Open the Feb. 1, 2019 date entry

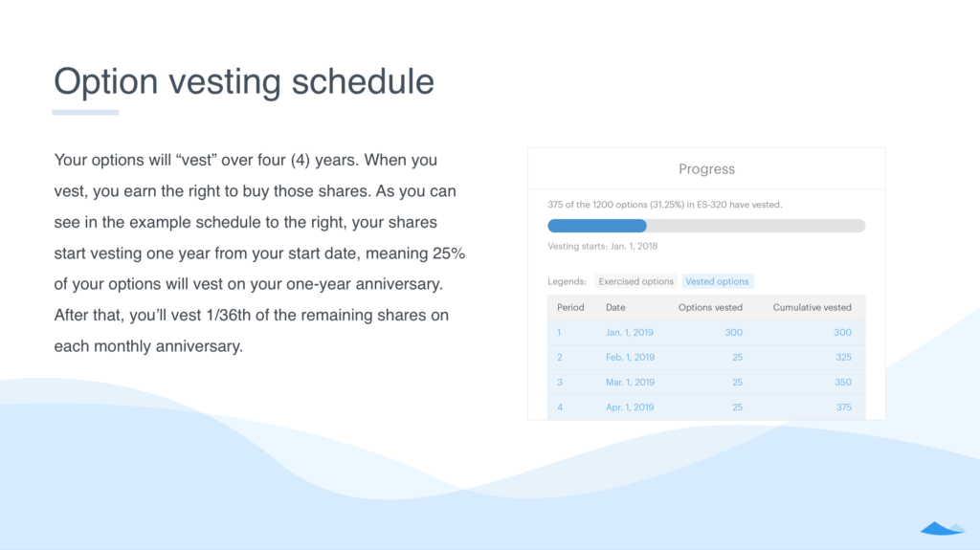(x=630, y=358)
